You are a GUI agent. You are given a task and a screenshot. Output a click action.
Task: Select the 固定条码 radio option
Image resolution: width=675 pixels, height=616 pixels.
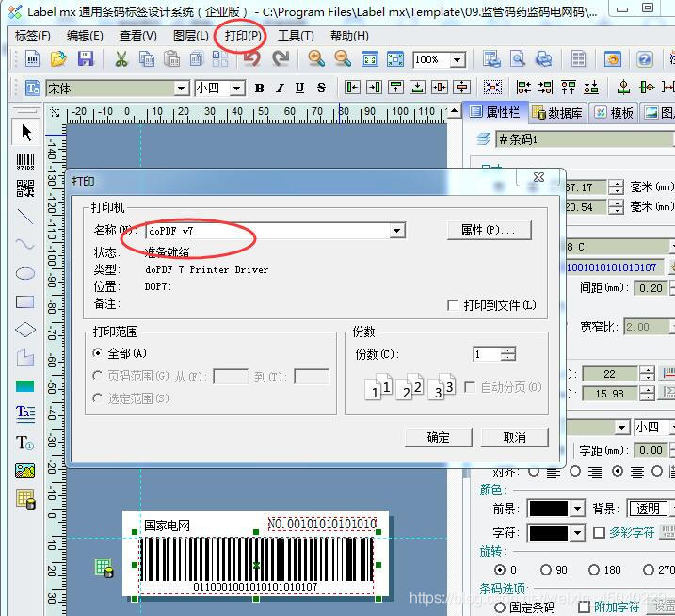click(499, 608)
